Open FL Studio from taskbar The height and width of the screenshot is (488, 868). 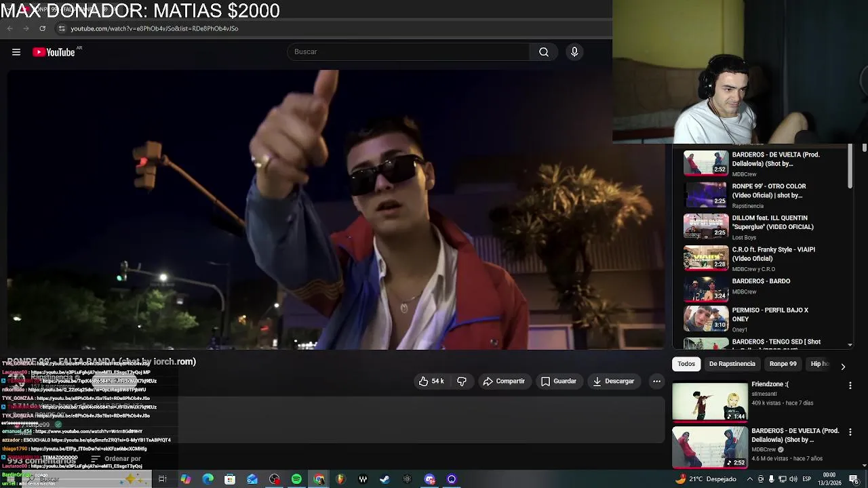[x=340, y=479]
